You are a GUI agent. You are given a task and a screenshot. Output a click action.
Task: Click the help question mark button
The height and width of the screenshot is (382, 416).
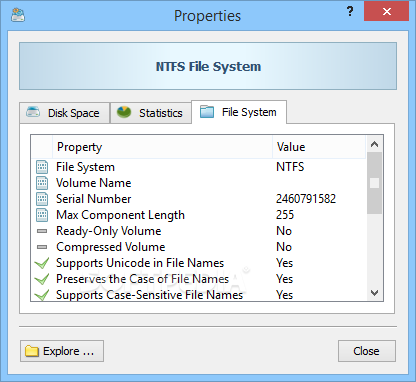[350, 12]
